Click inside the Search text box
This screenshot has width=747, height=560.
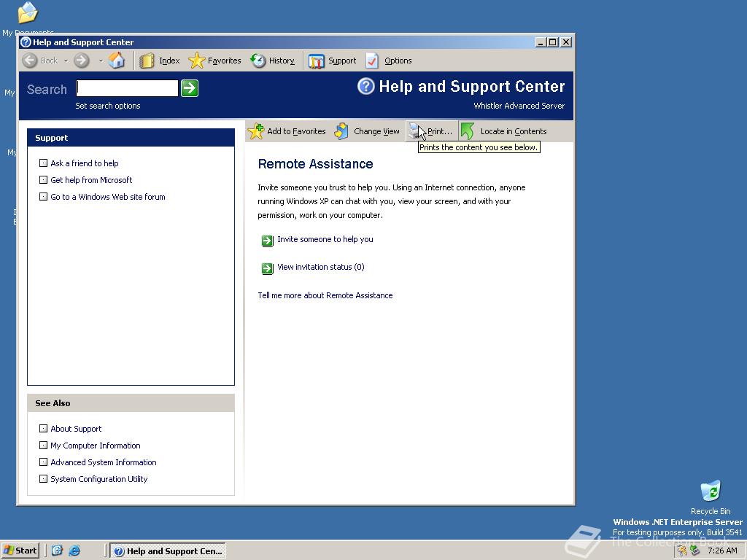[x=127, y=88]
